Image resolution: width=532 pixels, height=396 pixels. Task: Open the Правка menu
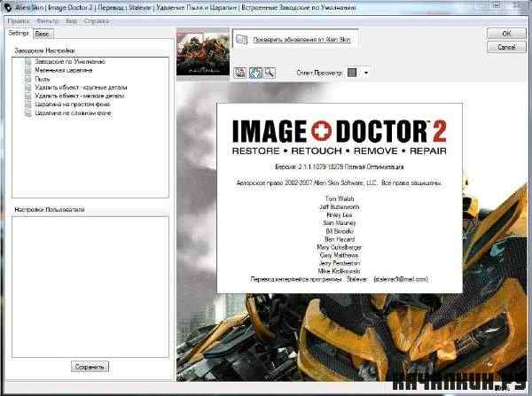tap(19, 21)
